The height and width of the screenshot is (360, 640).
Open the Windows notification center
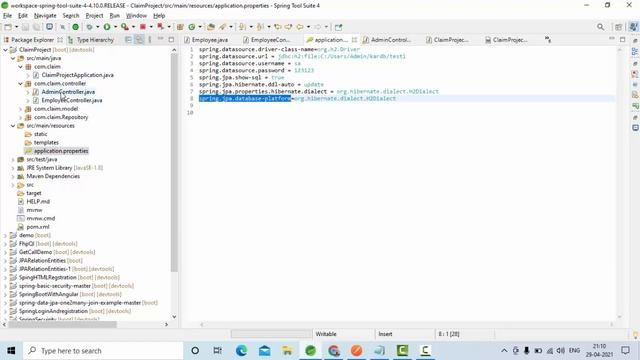(625, 351)
